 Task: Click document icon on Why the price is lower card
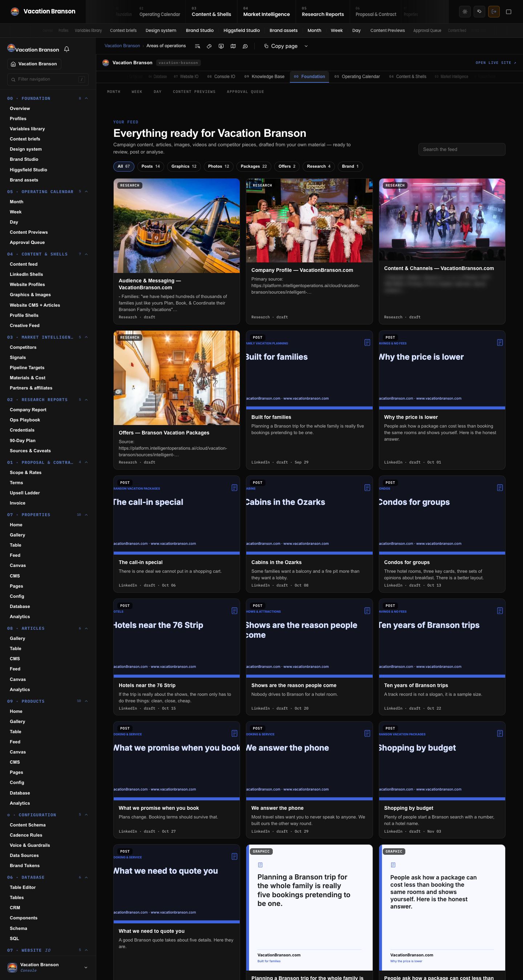[x=500, y=342]
